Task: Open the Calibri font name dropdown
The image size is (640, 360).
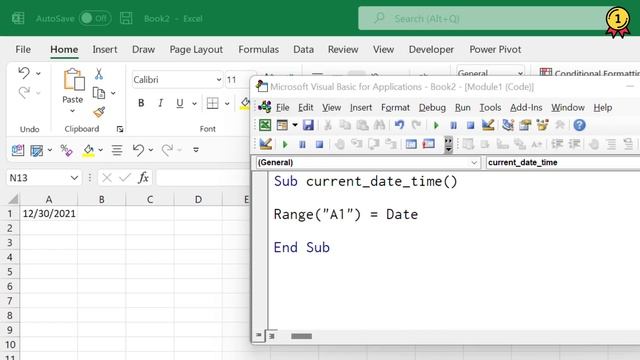Action: coord(219,80)
